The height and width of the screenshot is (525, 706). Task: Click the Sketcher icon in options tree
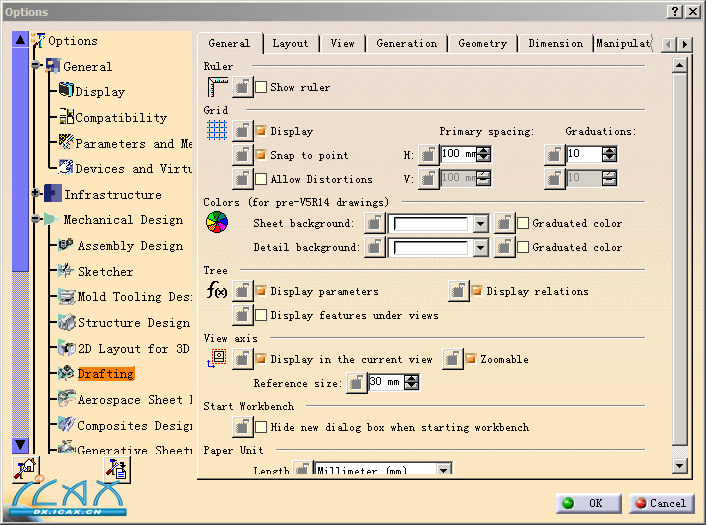(x=66, y=271)
